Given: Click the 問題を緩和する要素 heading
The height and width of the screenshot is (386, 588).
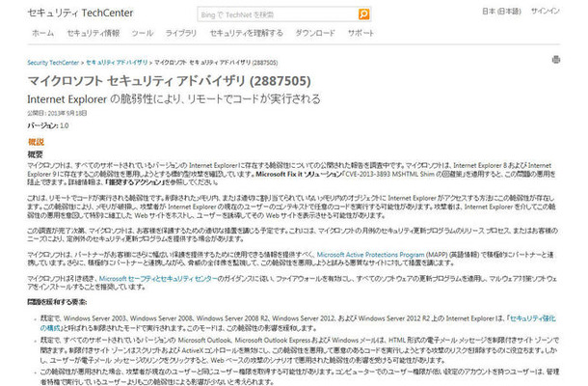Looking at the screenshot, I should [57, 302].
